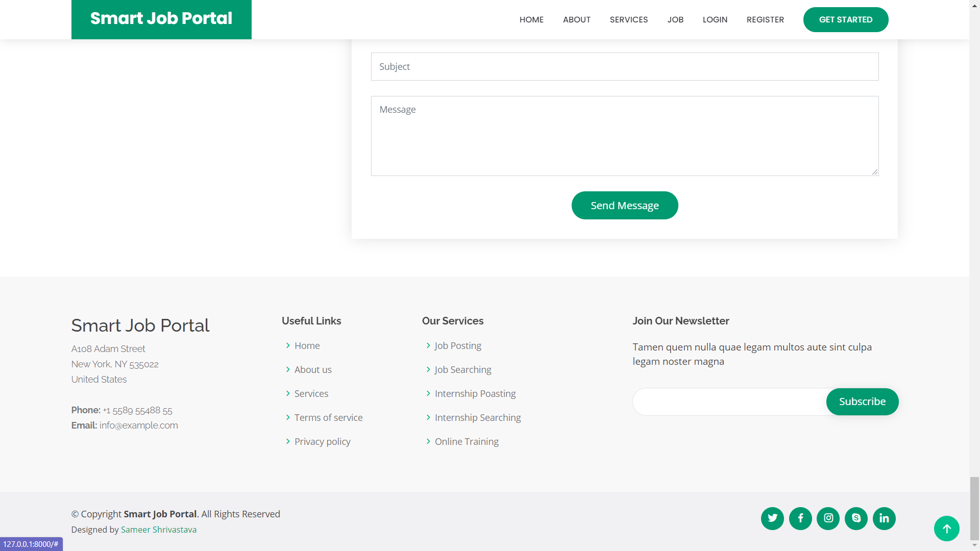Screen dimensions: 980x551
Task: Click the chevron beside Privacy policy
Action: [288, 441]
